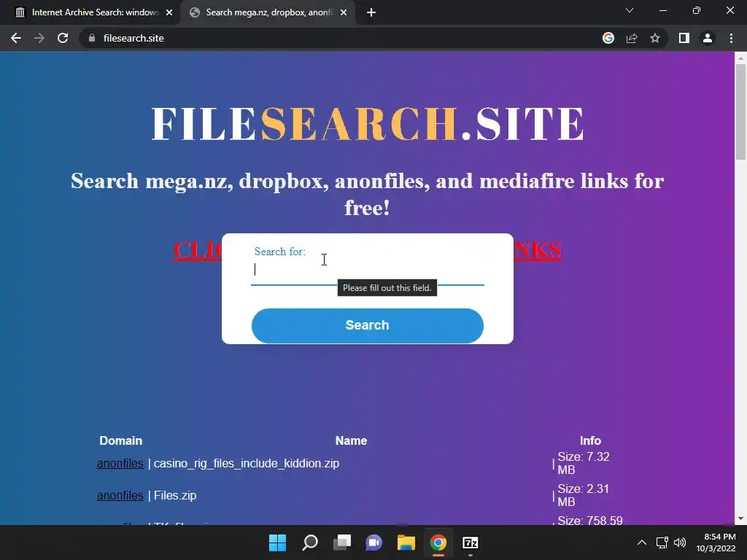
Task: Click the Size: 2.31 MB info
Action: (583, 495)
